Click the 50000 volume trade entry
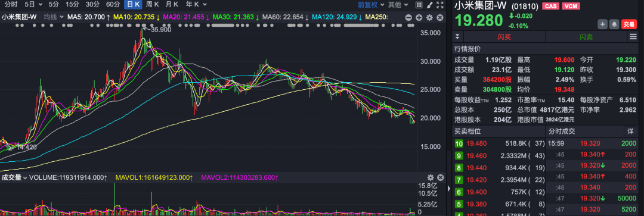Viewport: 644px width, 216px height. (627, 198)
